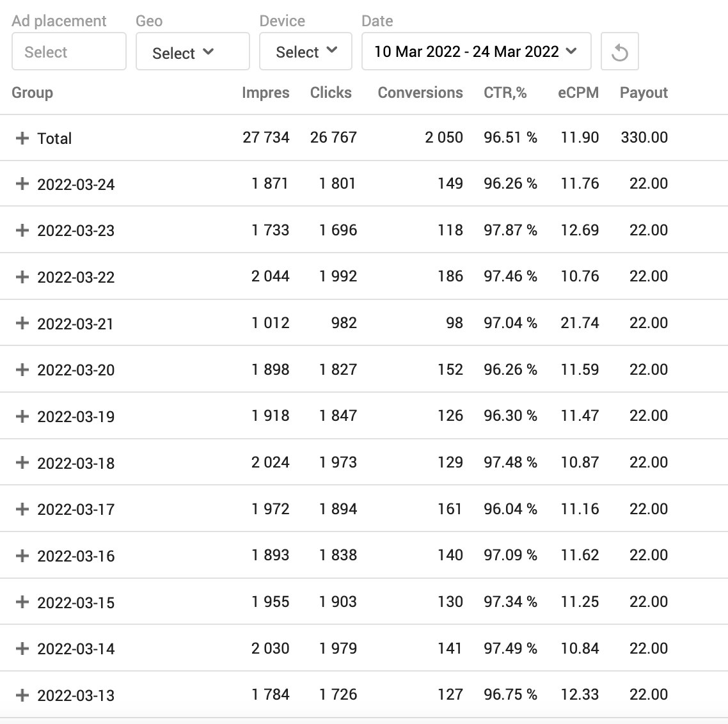This screenshot has height=724, width=728.
Task: Expand the 2022-03-21 row plus icon
Action: pos(22,324)
